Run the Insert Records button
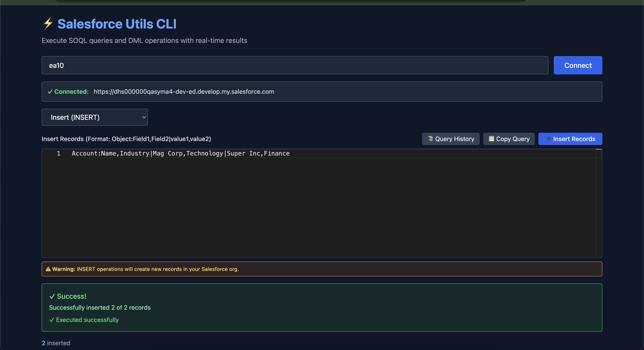The width and height of the screenshot is (644, 350). [x=570, y=139]
